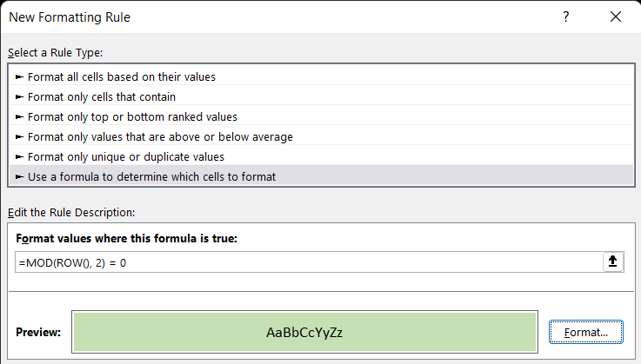This screenshot has width=641, height=364.
Task: Click 'Format values where this formula is true' label
Action: [126, 238]
